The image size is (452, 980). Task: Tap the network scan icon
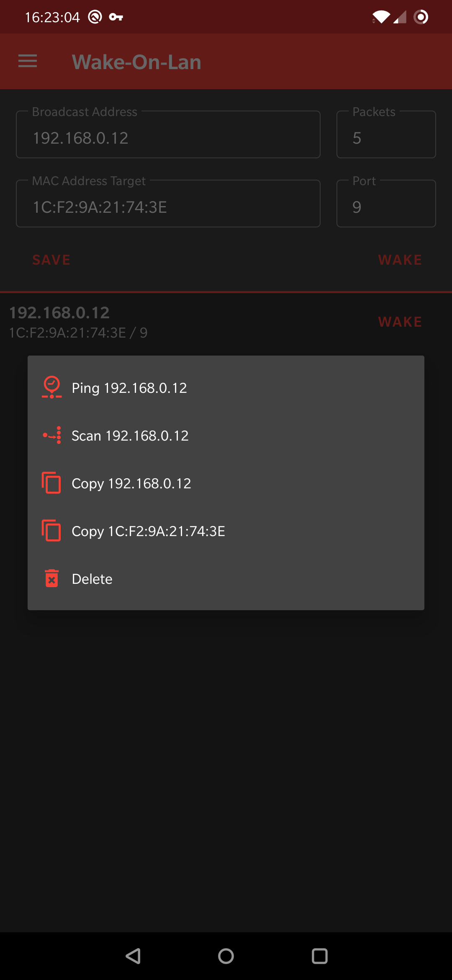(52, 435)
